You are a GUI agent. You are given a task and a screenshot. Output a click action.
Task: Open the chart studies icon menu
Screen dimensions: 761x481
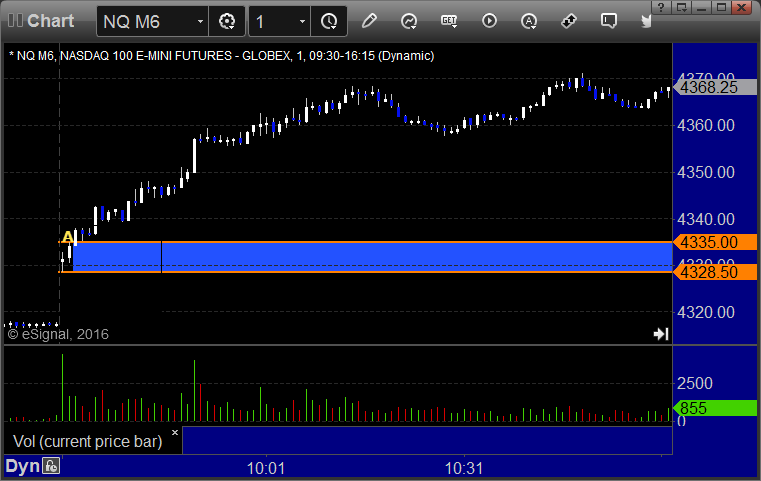[409, 21]
